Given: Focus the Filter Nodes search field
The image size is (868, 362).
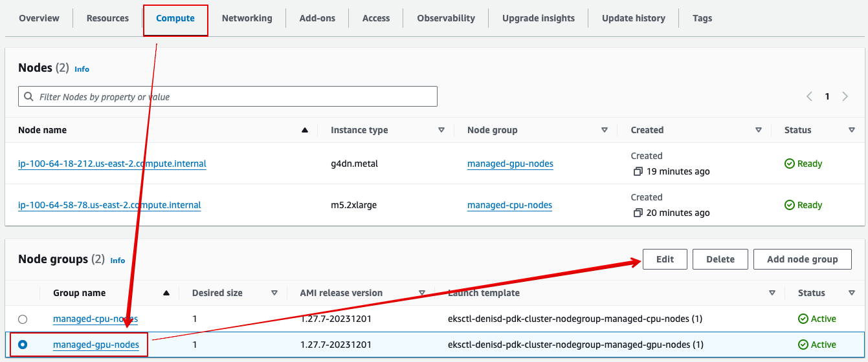Looking at the screenshot, I should (228, 96).
